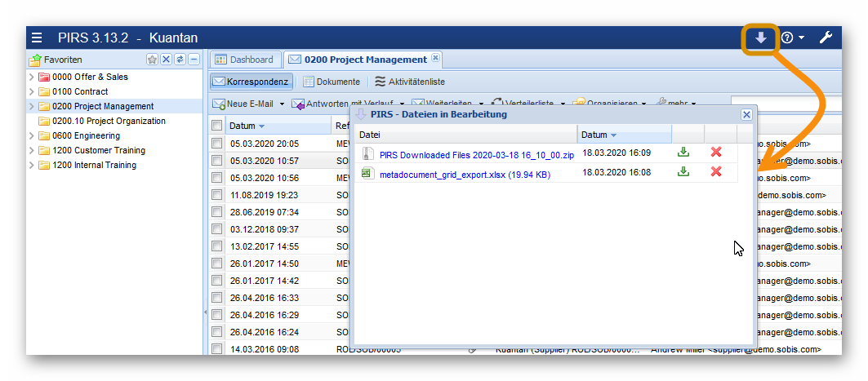The height and width of the screenshot is (381, 868).
Task: Click the Antworten mit Verlauf reply icon
Action: (x=298, y=104)
